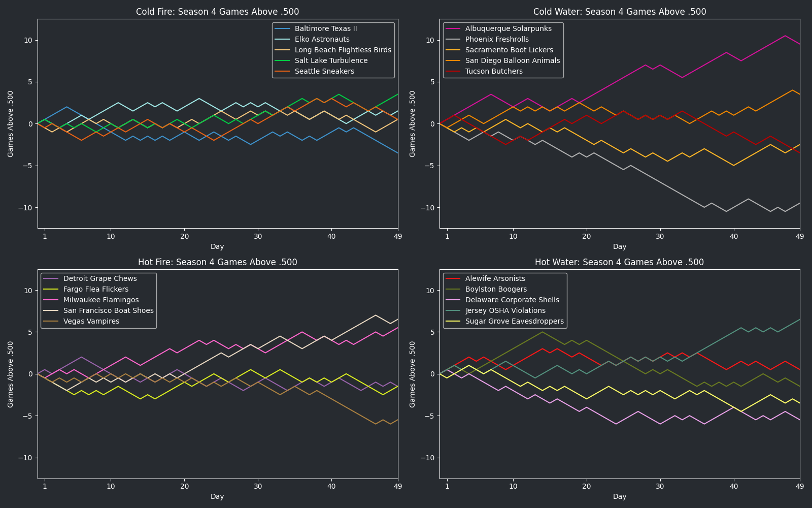Click the Milwaukee Flamingos legend color line
The height and width of the screenshot is (508, 812).
[51, 300]
